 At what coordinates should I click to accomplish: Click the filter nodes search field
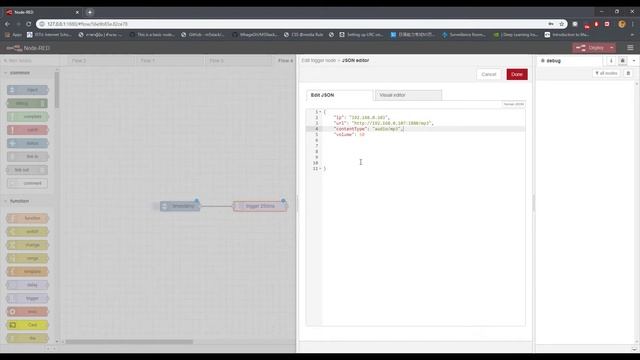31,60
